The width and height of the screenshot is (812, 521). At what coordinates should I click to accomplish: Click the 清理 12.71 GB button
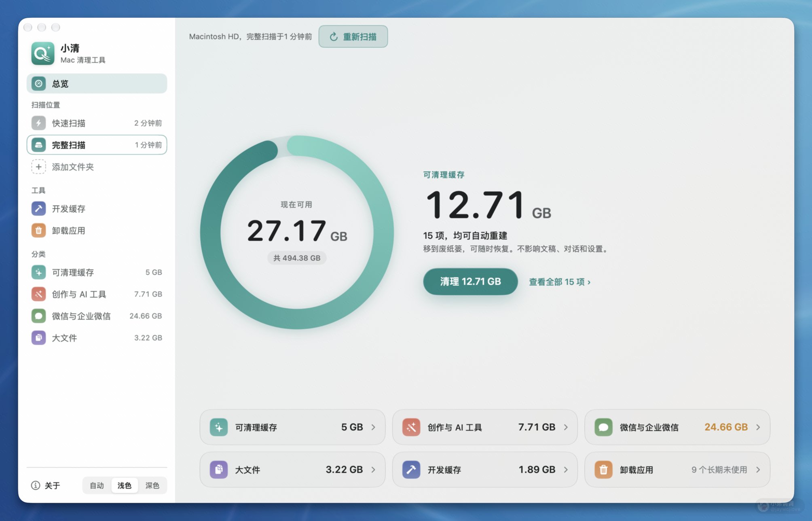[470, 282]
